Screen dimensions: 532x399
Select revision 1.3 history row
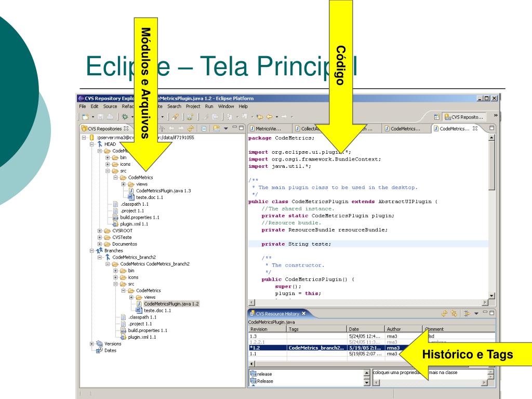point(372,336)
